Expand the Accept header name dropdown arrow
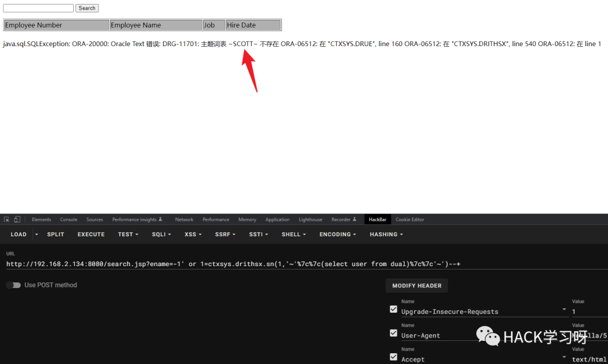 [564, 357]
